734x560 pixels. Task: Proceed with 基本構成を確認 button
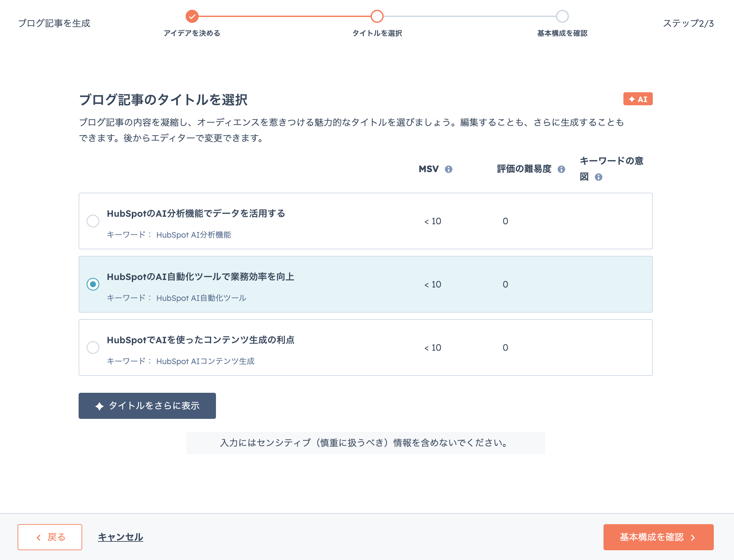(658, 537)
